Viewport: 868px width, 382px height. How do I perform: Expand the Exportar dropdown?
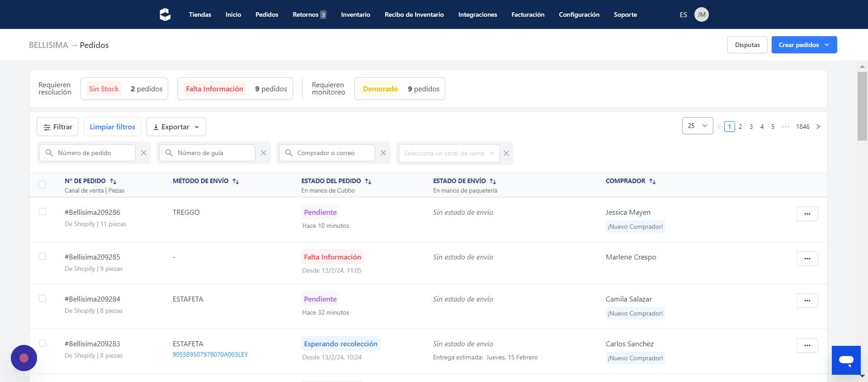click(176, 127)
